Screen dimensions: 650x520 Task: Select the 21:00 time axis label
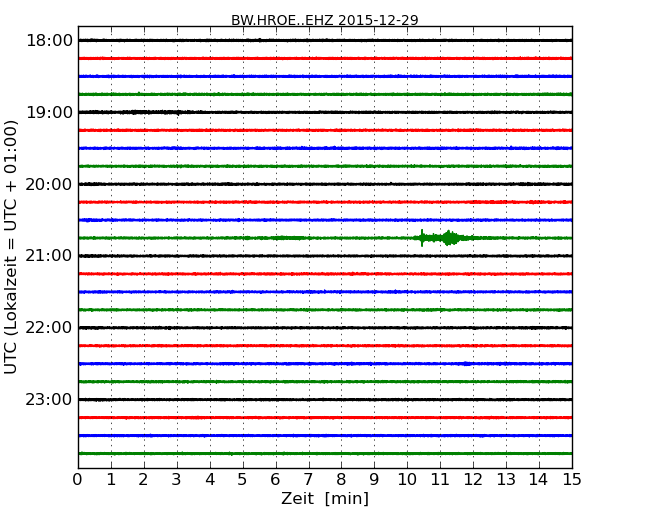click(49, 256)
